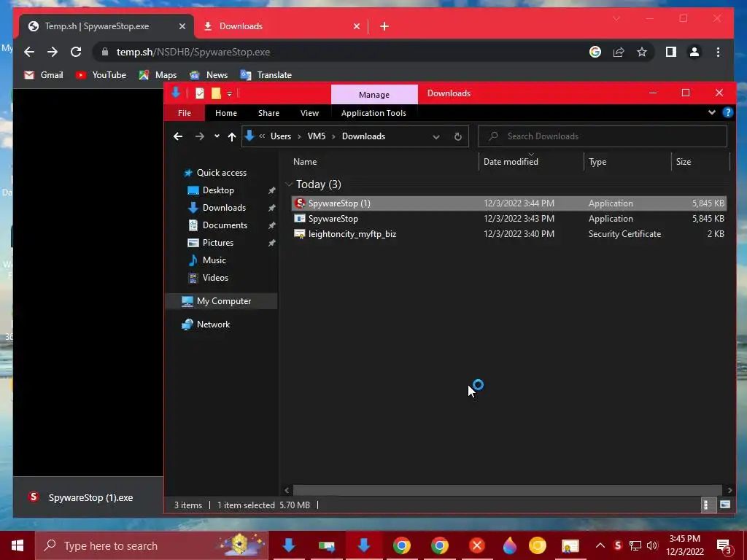Open Quick access in navigation pane
Screen dimensions: 747x560
point(222,172)
